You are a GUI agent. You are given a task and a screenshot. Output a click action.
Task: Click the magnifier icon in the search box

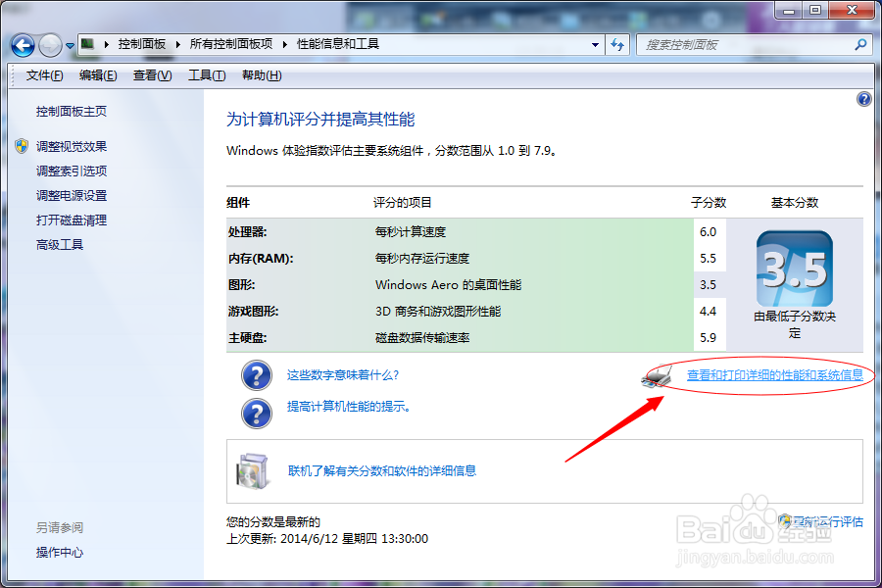click(859, 44)
